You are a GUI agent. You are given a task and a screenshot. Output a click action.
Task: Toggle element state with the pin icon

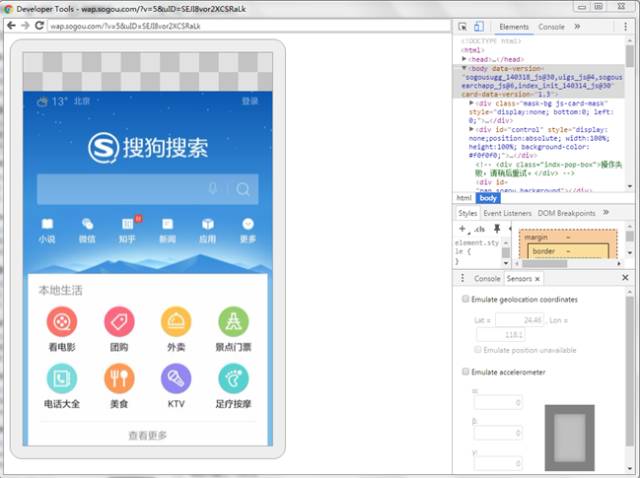(497, 229)
